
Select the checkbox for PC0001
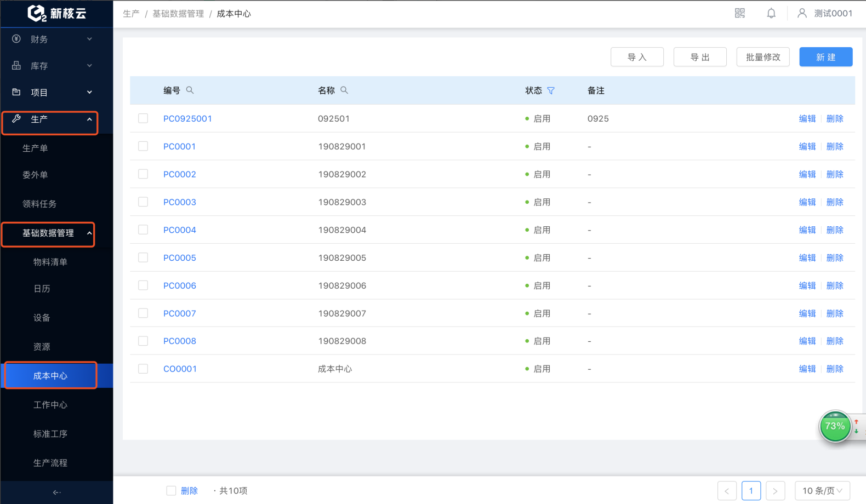point(143,146)
